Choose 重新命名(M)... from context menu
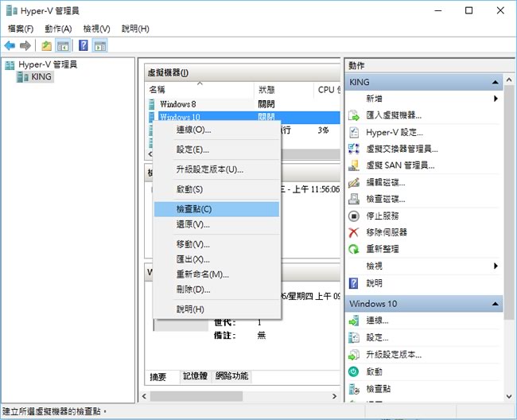Image resolution: width=517 pixels, height=420 pixels. 216,274
